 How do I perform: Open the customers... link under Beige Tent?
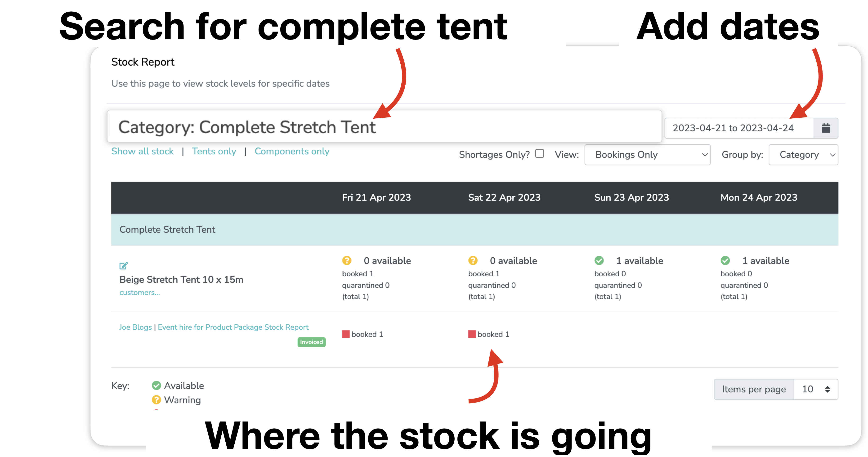click(139, 292)
